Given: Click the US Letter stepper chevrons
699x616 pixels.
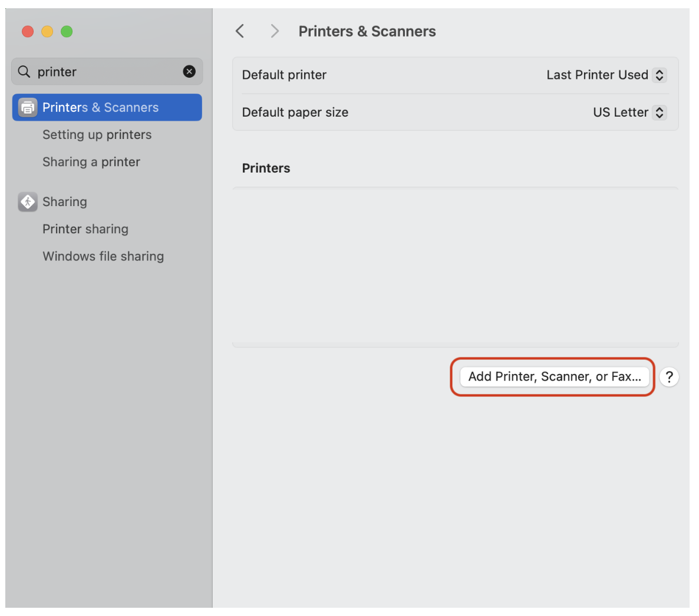Looking at the screenshot, I should [660, 112].
